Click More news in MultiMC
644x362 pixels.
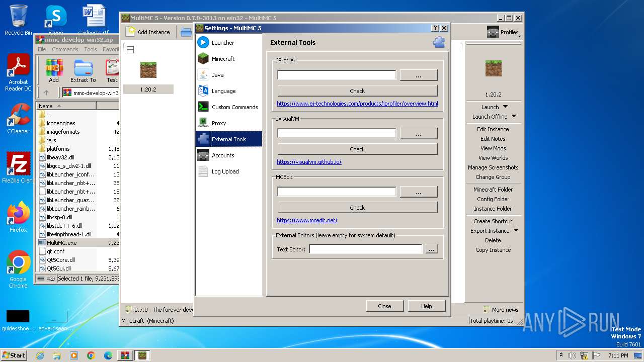(x=501, y=310)
